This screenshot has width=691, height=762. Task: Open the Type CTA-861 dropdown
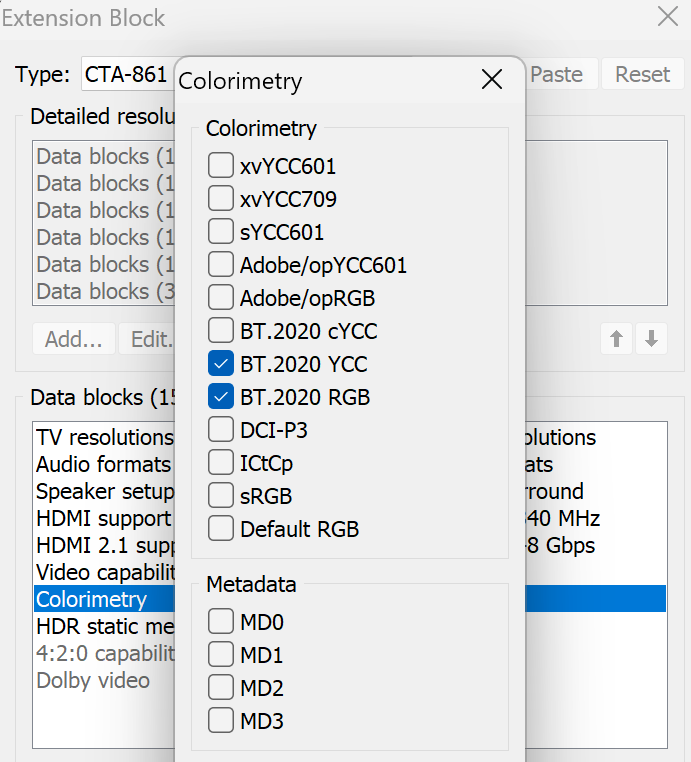[125, 74]
